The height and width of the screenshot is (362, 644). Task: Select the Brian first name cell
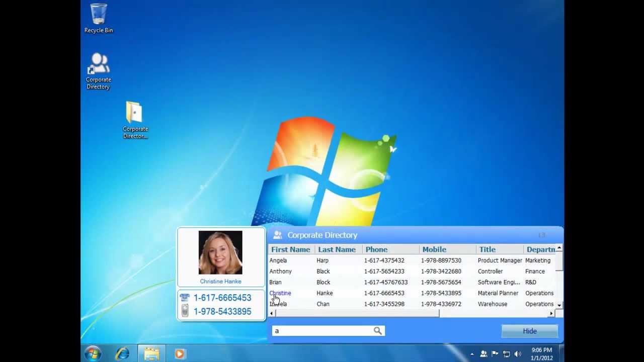tap(275, 283)
